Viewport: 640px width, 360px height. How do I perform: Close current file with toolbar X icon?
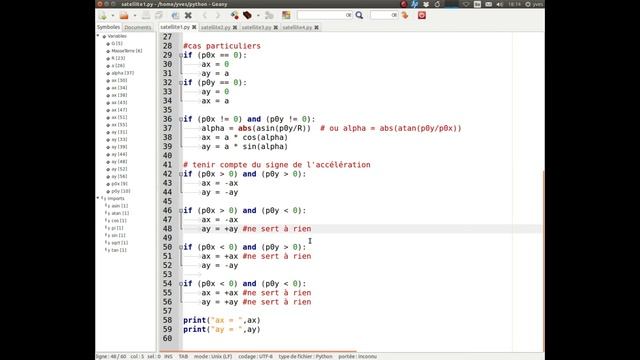[x=188, y=16]
